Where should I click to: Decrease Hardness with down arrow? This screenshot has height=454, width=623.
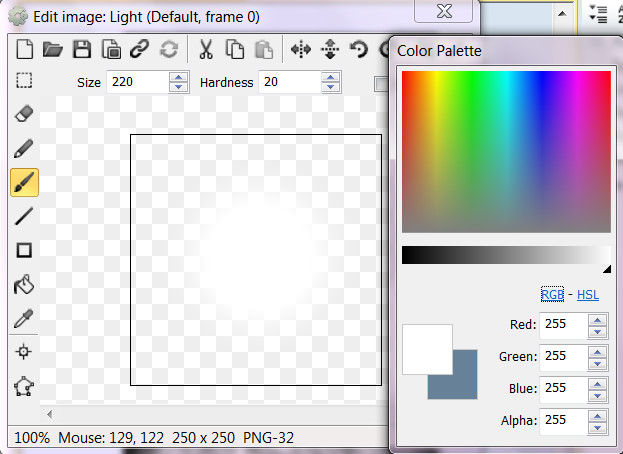tap(332, 87)
